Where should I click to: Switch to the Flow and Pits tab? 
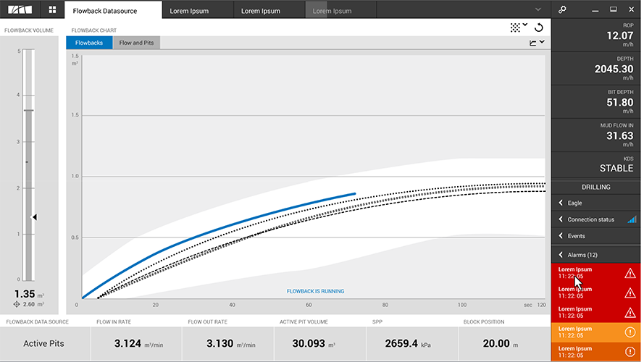click(x=136, y=43)
